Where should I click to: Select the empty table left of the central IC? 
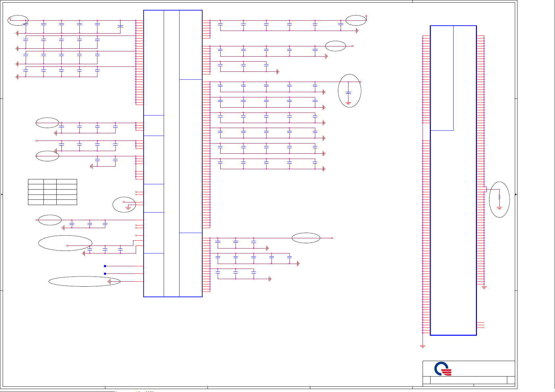52,192
